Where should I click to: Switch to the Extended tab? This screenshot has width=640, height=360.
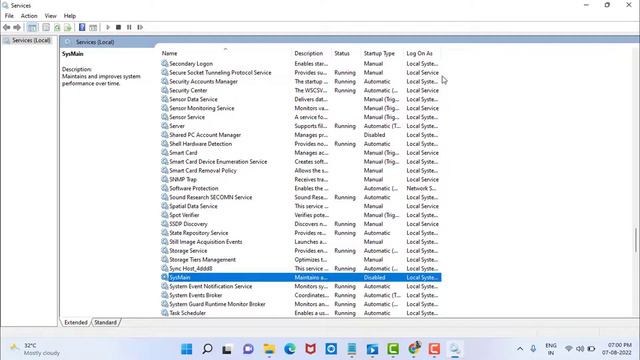click(76, 322)
